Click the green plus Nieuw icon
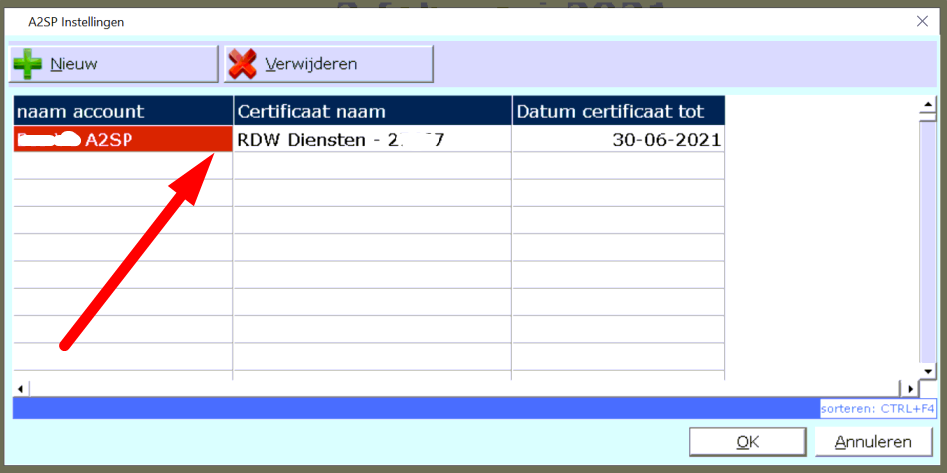Image resolution: width=947 pixels, height=473 pixels. click(28, 64)
